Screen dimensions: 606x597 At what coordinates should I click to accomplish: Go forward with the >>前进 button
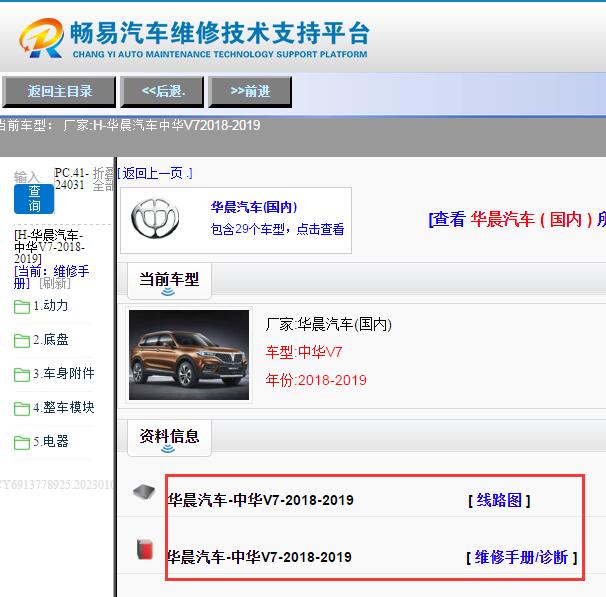(250, 92)
